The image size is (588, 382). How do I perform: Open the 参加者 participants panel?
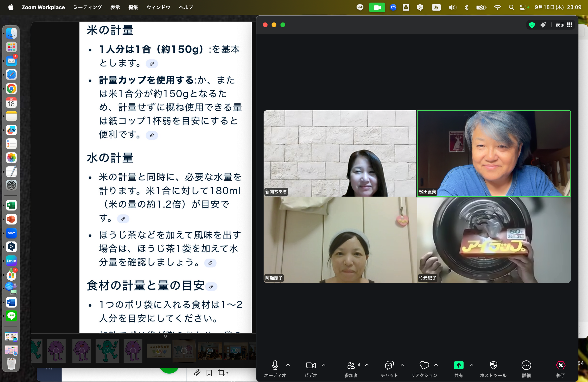coord(351,365)
